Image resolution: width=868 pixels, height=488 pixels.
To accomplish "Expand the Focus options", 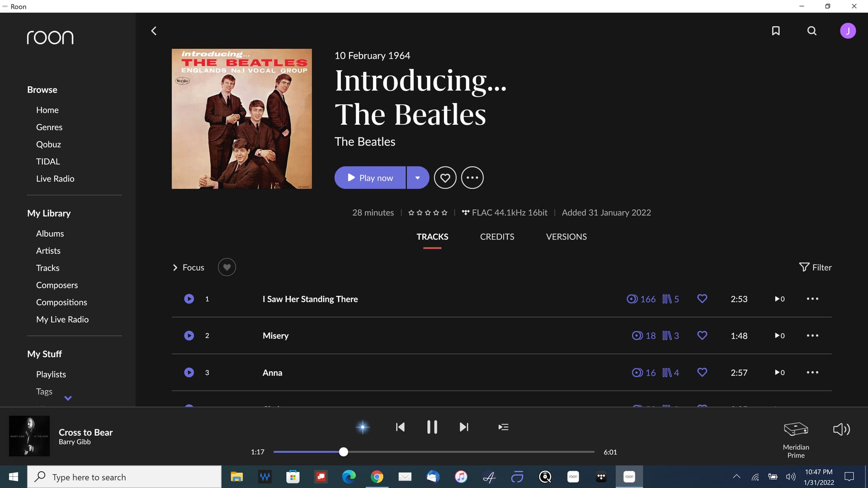I will (189, 267).
